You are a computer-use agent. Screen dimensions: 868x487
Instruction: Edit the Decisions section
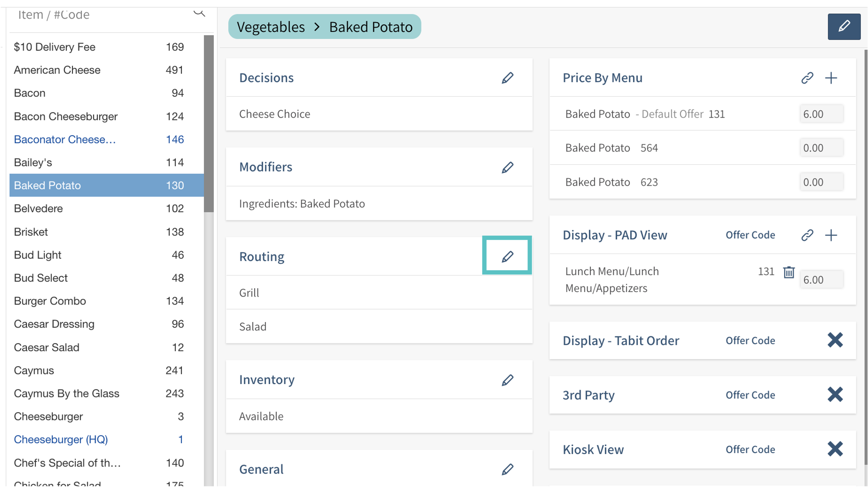point(507,78)
